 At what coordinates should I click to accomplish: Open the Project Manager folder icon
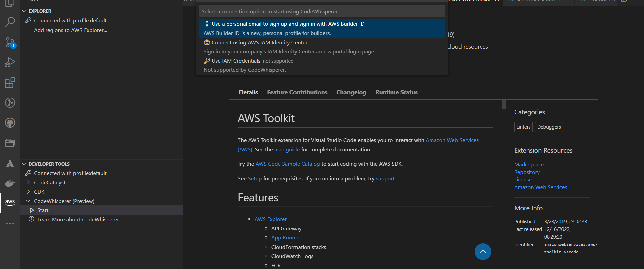click(x=10, y=143)
